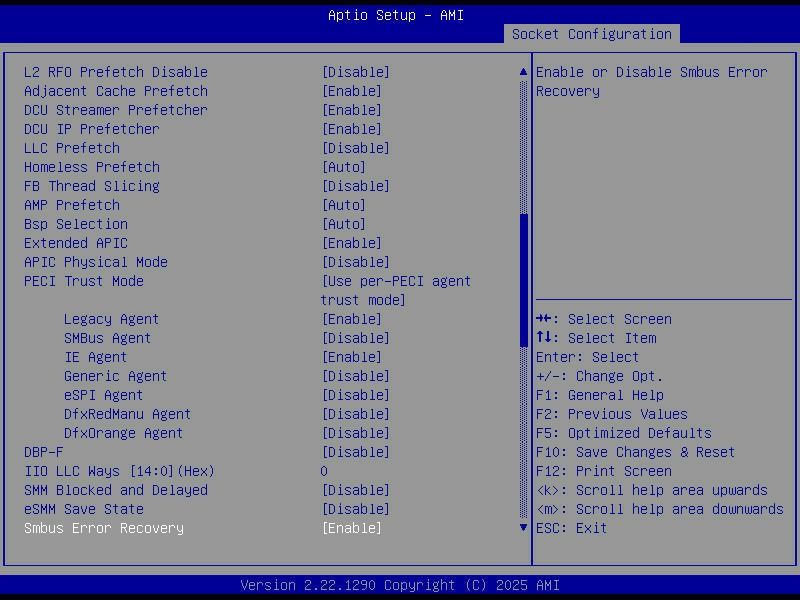Open Smbus Error Recovery Enable value

(352, 528)
